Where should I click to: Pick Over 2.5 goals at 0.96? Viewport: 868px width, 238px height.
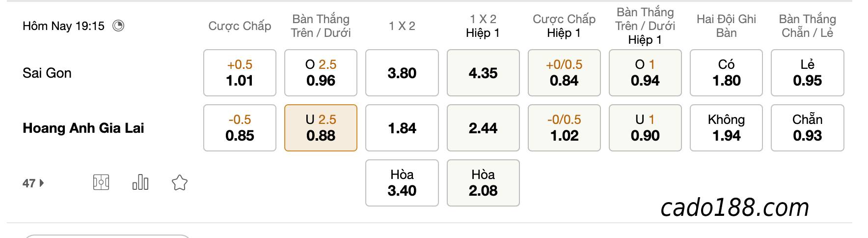321,73
